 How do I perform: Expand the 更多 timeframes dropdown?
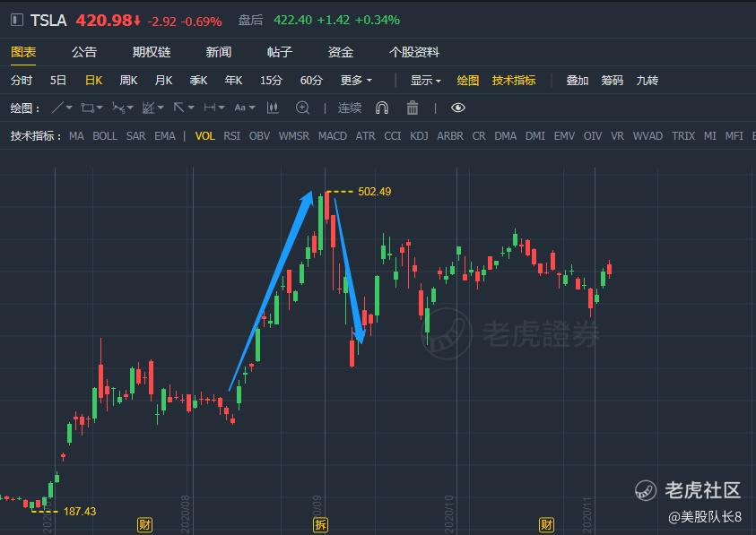coord(356,80)
